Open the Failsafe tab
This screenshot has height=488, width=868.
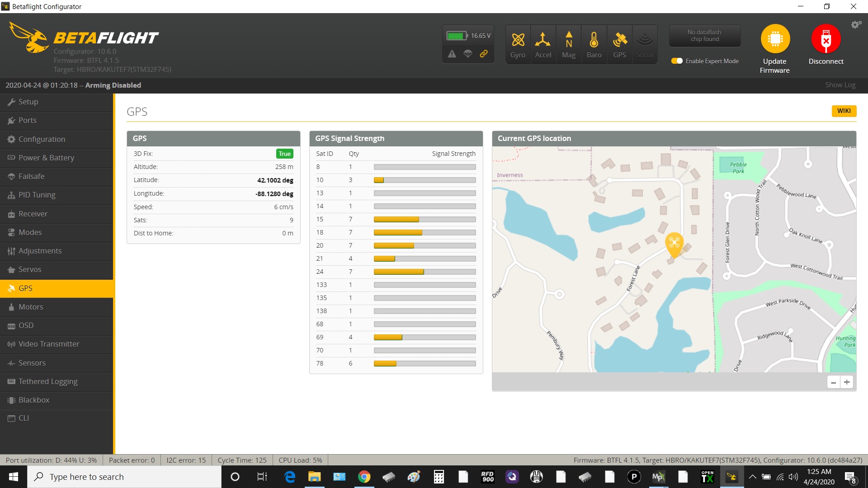(x=57, y=176)
